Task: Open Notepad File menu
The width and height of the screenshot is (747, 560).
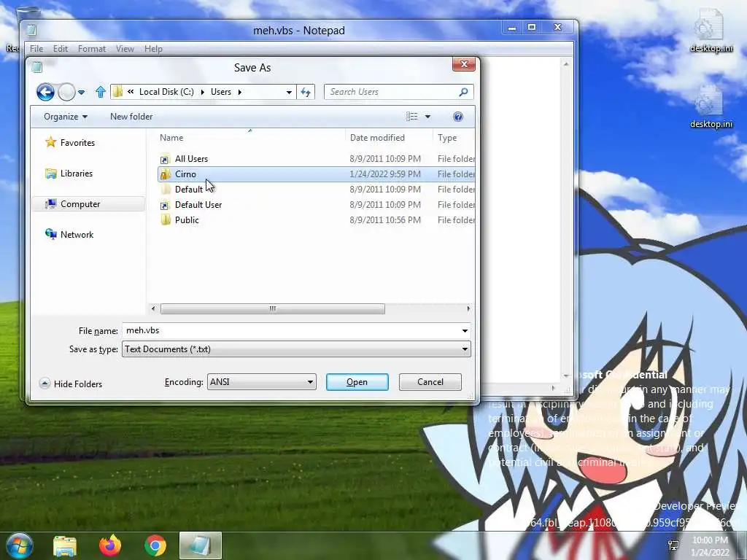Action: pos(36,49)
